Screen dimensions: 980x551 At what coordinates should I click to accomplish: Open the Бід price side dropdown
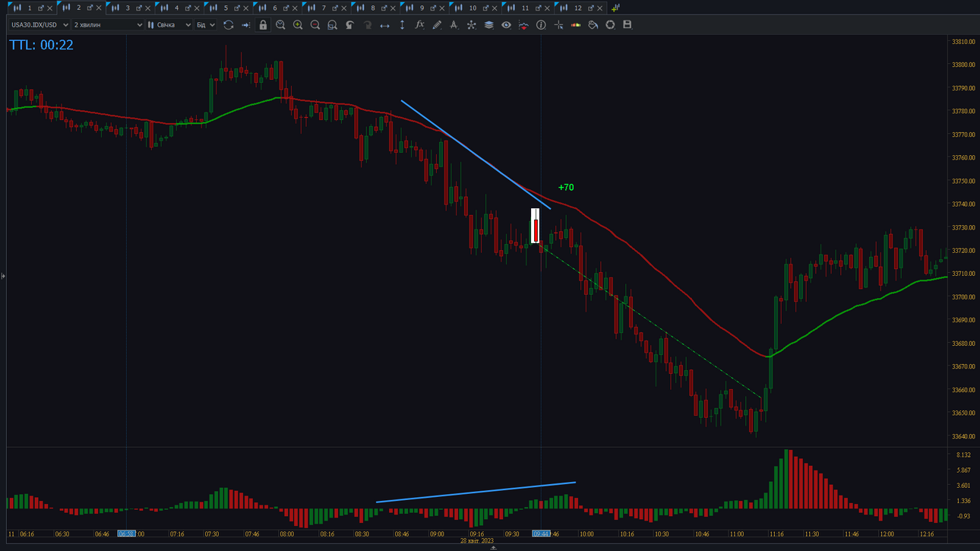click(x=205, y=25)
